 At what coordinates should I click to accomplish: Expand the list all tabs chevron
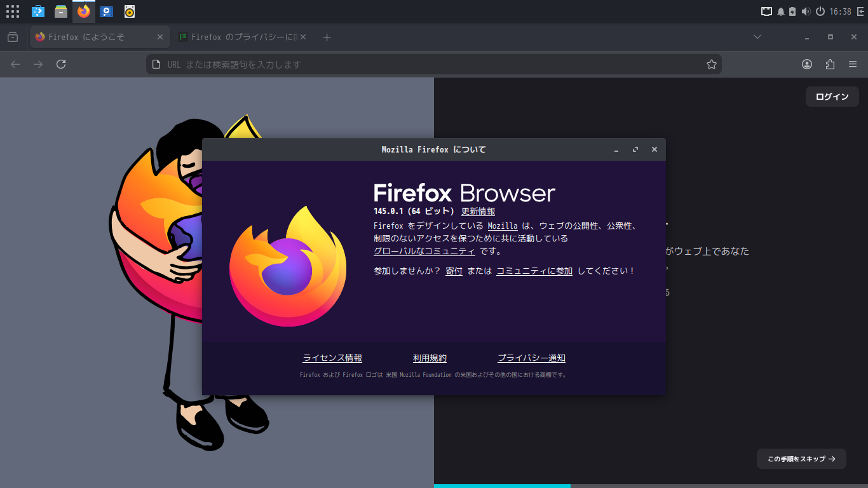(757, 37)
